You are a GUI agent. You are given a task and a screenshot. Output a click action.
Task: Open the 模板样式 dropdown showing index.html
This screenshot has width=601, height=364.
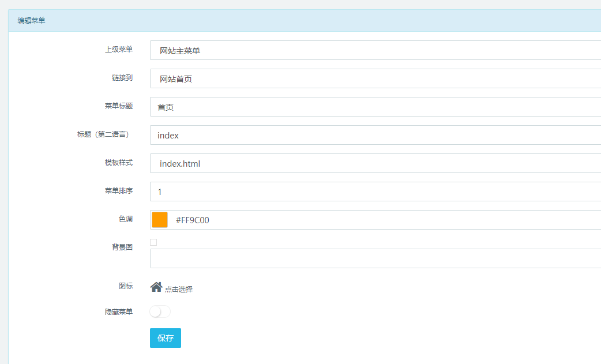[x=375, y=163]
